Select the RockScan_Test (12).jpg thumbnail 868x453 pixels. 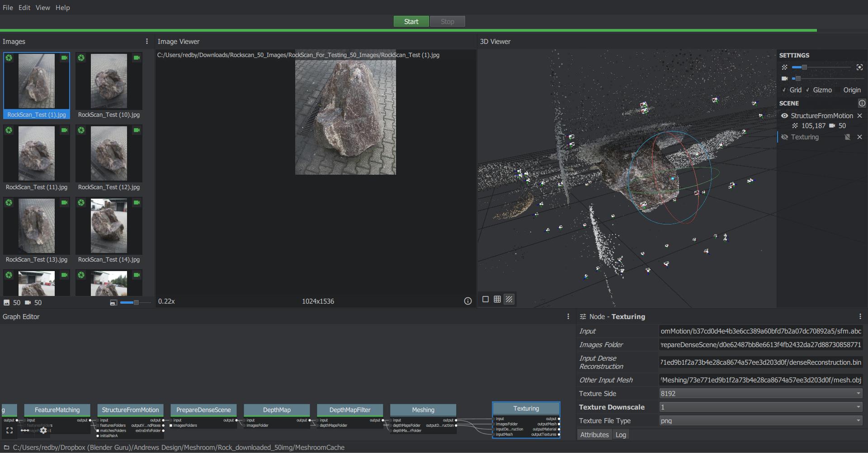point(109,158)
